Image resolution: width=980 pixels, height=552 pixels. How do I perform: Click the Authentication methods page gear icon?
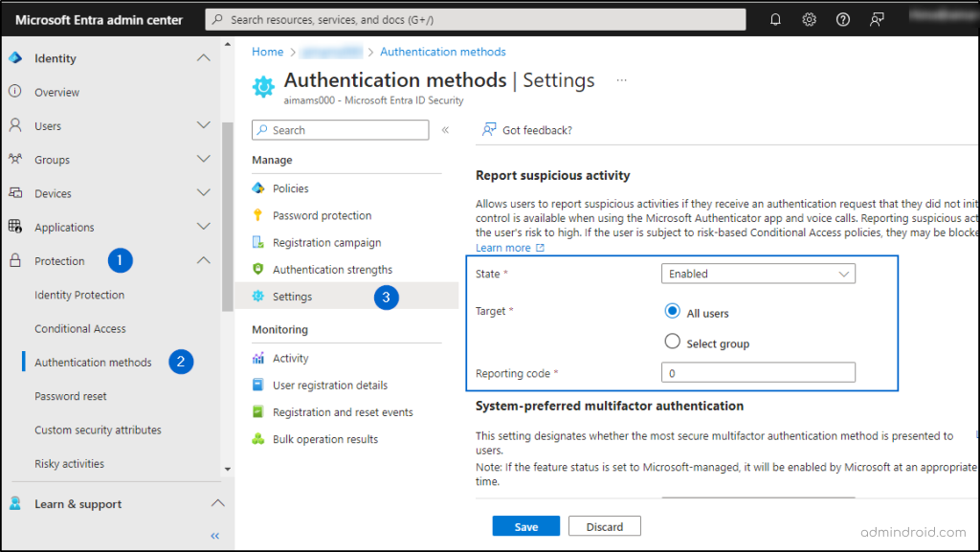pos(263,86)
